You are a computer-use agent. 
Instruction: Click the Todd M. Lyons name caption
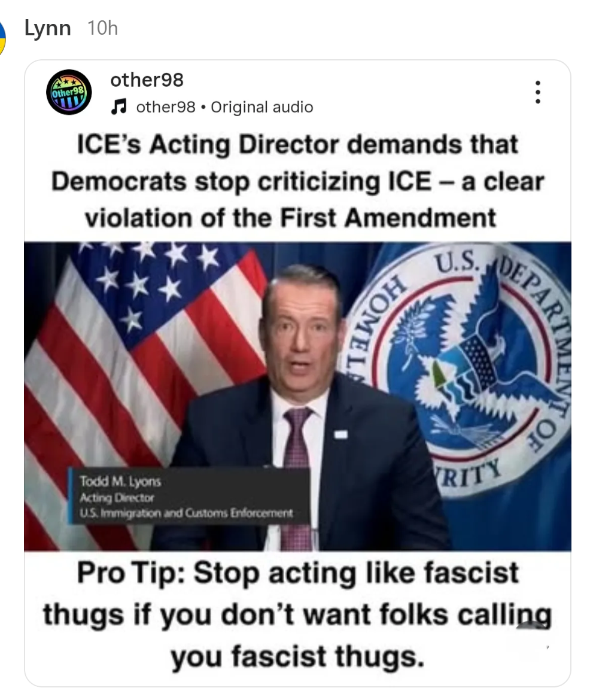pyautogui.click(x=120, y=481)
